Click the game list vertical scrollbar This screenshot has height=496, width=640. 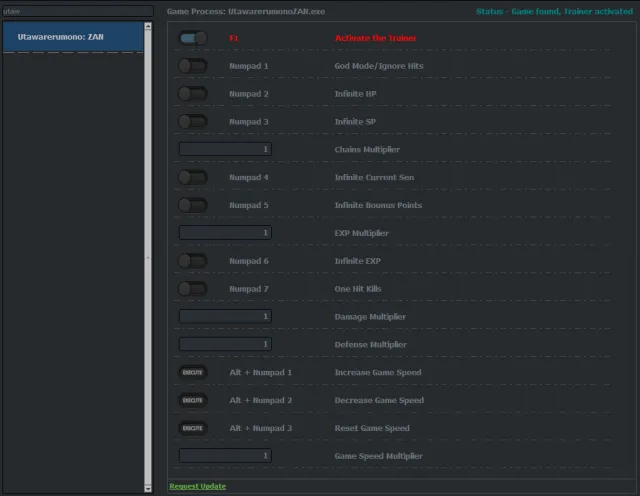149,250
